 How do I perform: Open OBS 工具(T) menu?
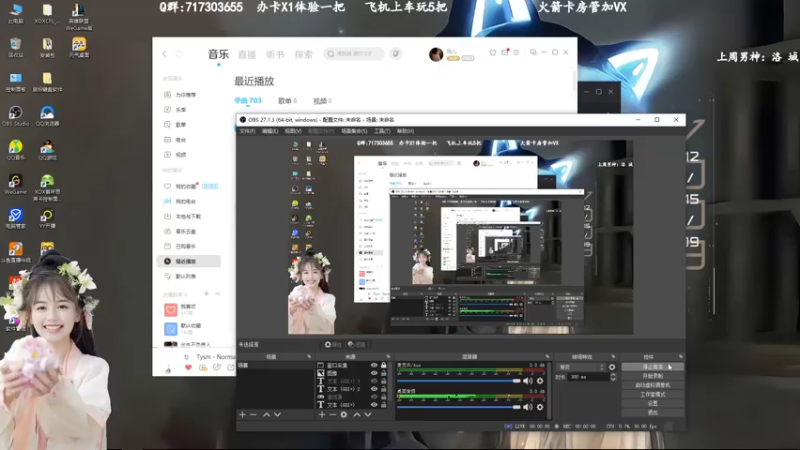click(x=382, y=131)
